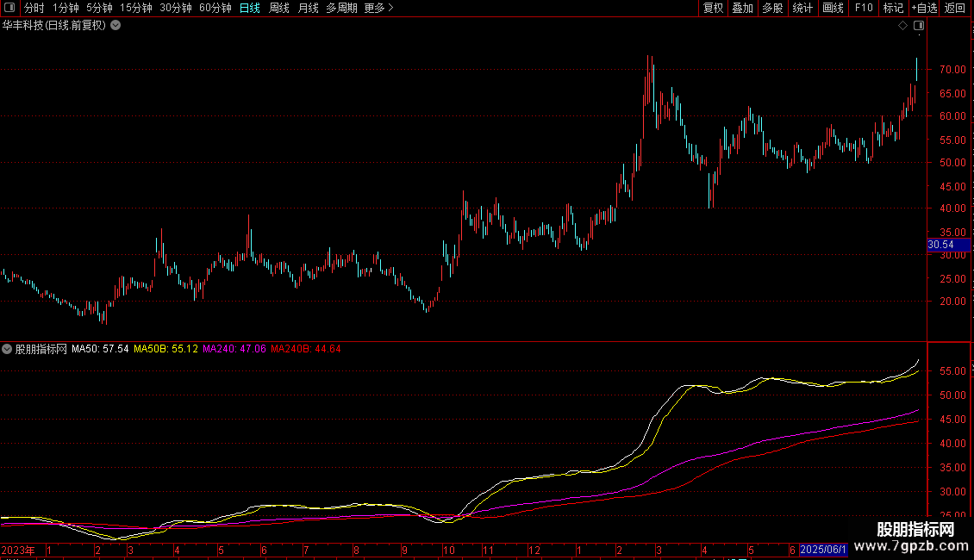
Task: Select the 60分钟 period tab
Action: pos(215,8)
